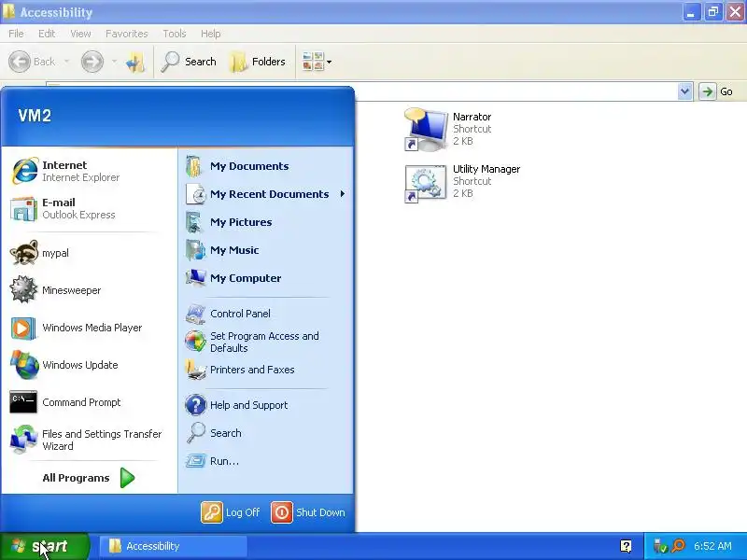
Task: Click the Back toolbar button
Action: 33,62
